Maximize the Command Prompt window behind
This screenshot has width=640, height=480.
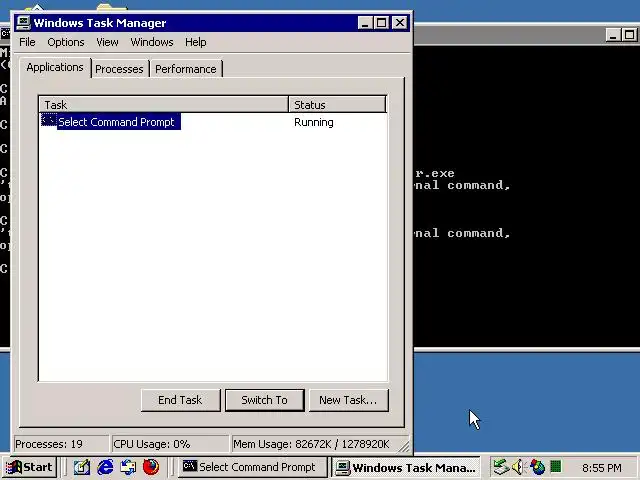[629, 35]
